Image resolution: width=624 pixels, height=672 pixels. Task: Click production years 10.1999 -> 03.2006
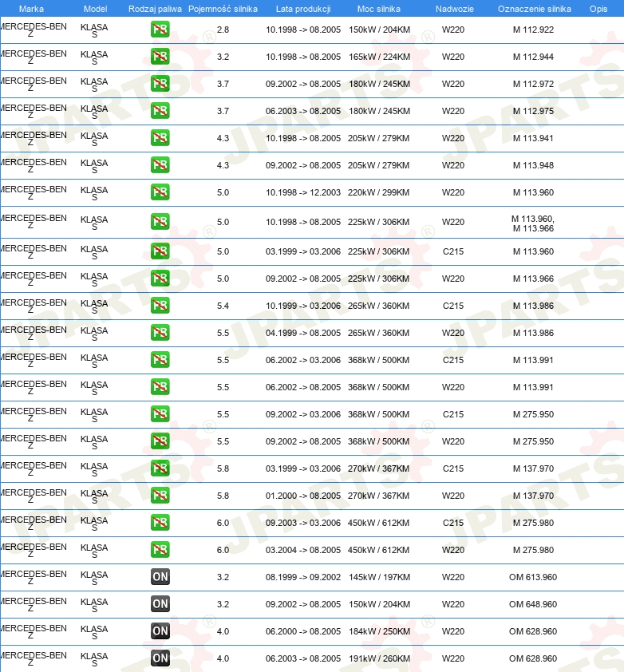(x=303, y=306)
